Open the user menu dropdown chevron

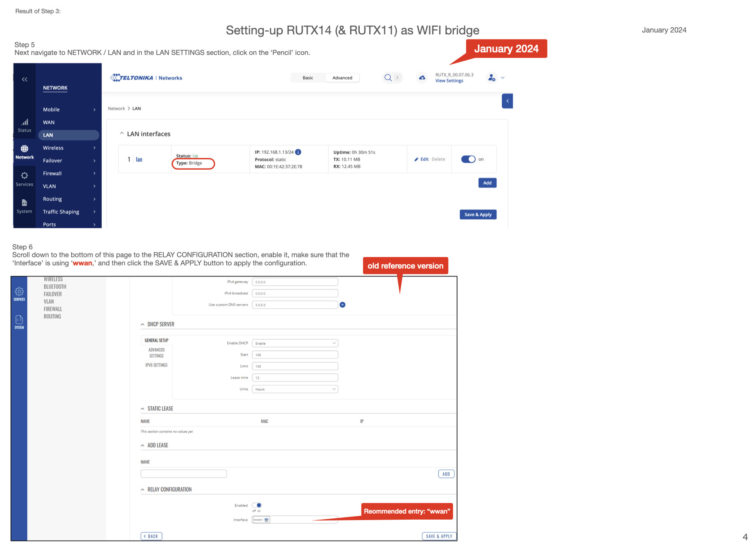[x=503, y=78]
